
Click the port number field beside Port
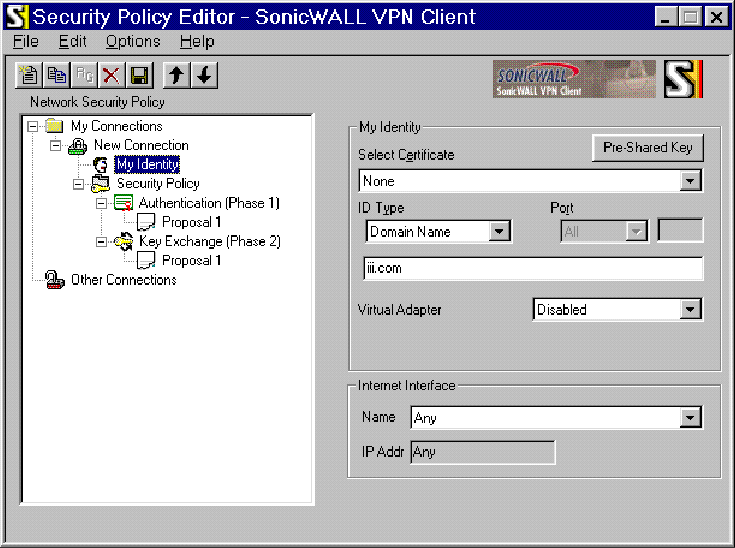point(680,230)
